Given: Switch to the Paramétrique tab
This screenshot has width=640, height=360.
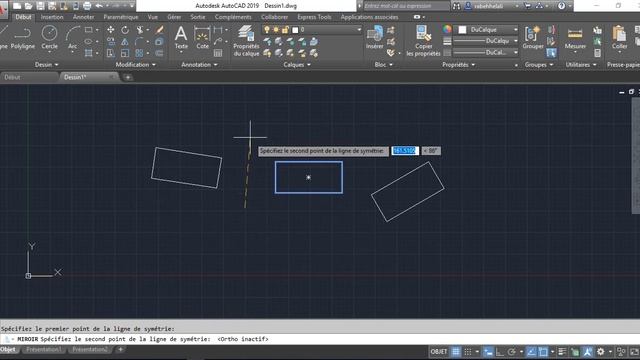Looking at the screenshot, I should [121, 17].
